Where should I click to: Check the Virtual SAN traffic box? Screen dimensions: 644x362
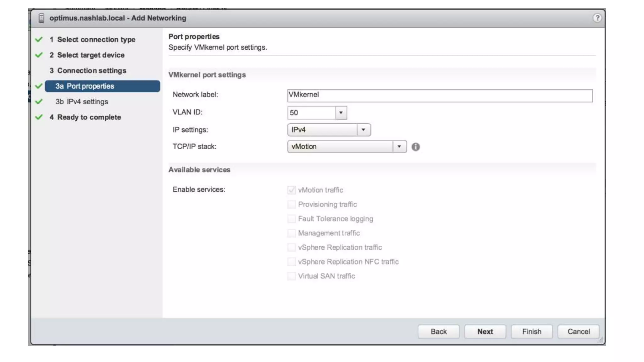pyautogui.click(x=291, y=276)
